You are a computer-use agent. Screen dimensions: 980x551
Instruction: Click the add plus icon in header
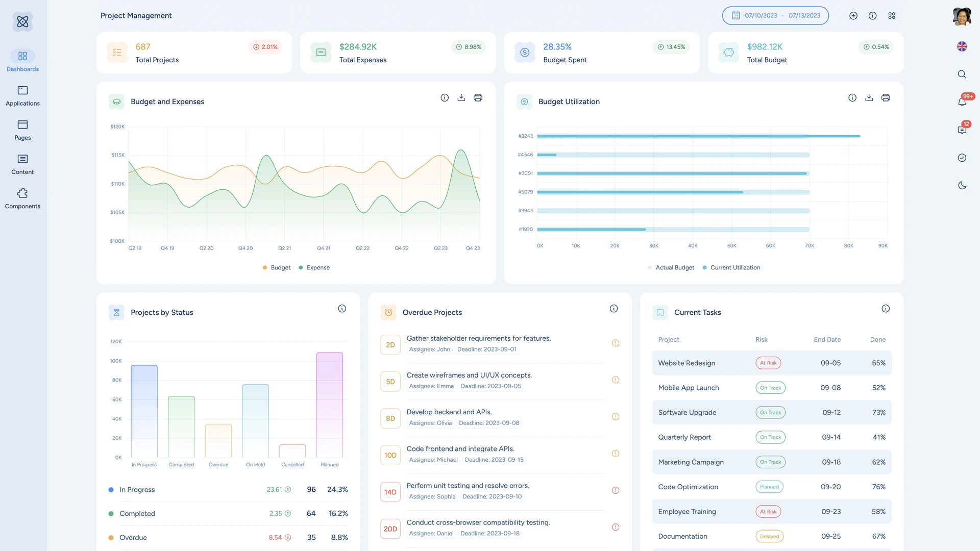tap(853, 16)
